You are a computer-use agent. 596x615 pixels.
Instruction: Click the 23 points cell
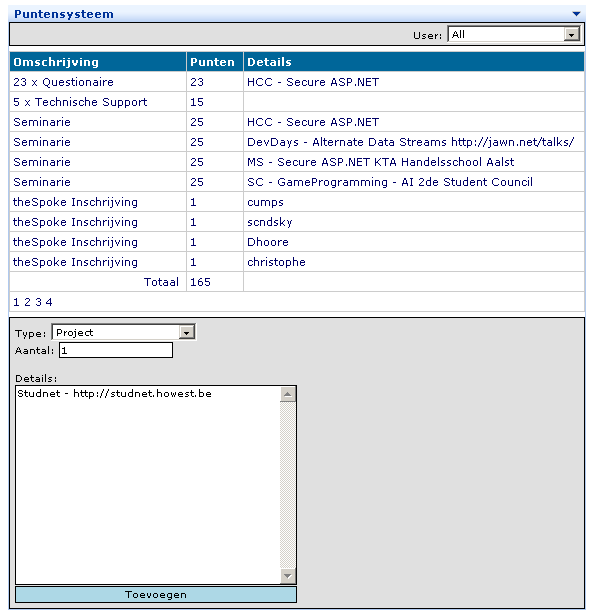click(x=215, y=82)
